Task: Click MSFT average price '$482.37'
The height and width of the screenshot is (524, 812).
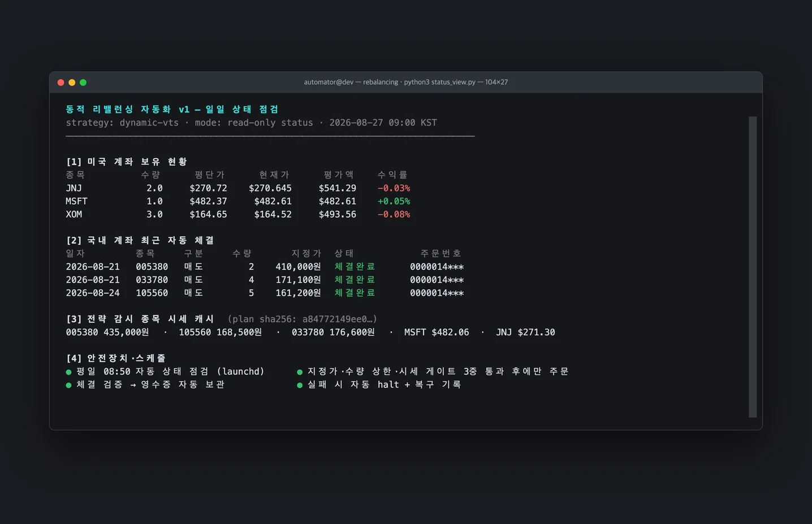Action: tap(208, 201)
